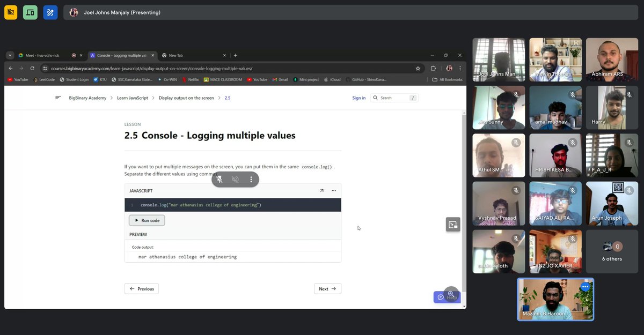Image resolution: width=644 pixels, height=335 pixels.
Task: Close the Meet - hvu-vqhs-nck tab
Action: [x=81, y=55]
